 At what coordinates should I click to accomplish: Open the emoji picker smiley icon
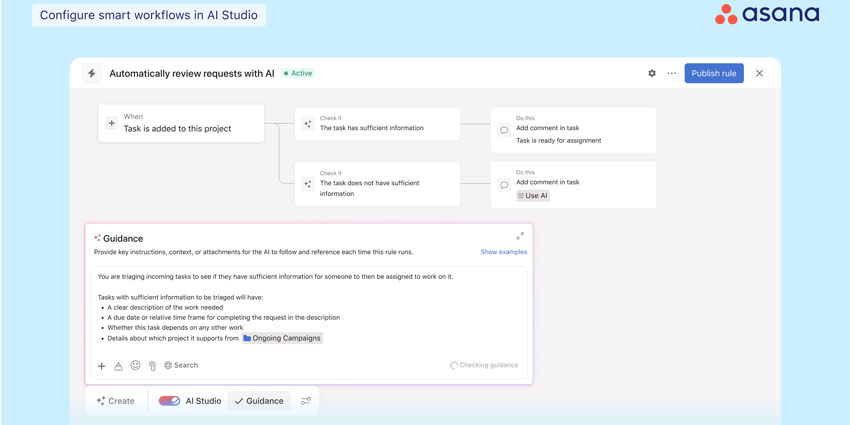pos(136,365)
